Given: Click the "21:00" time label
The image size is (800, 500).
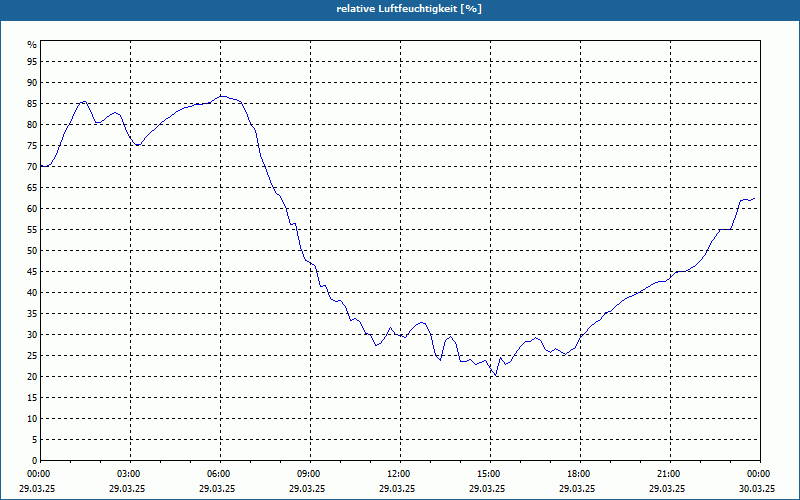Looking at the screenshot, I should tap(670, 474).
